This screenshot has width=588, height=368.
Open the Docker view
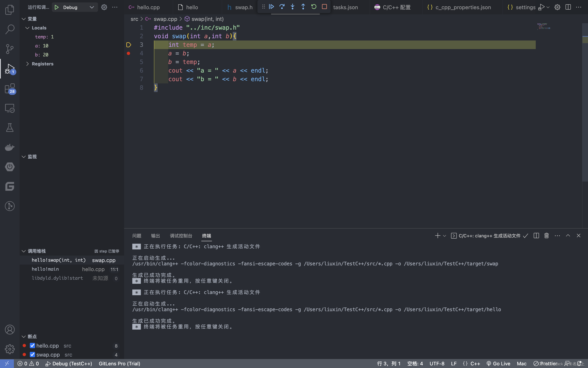click(10, 147)
